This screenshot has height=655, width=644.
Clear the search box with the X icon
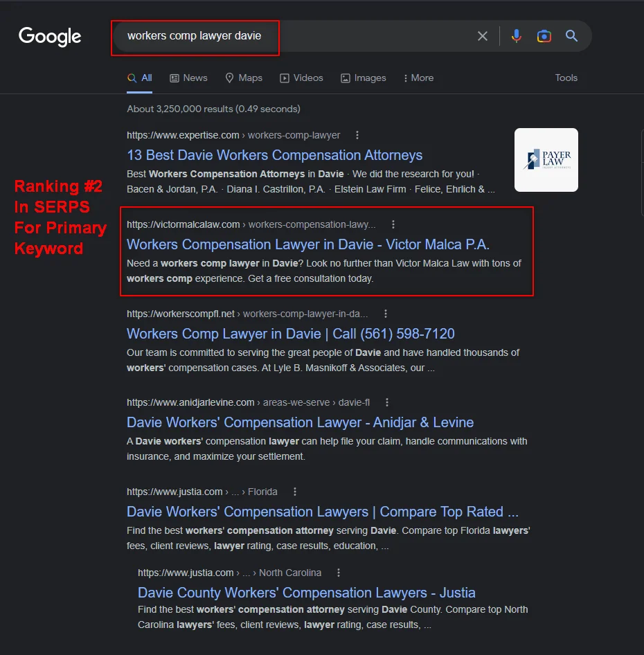(x=482, y=36)
